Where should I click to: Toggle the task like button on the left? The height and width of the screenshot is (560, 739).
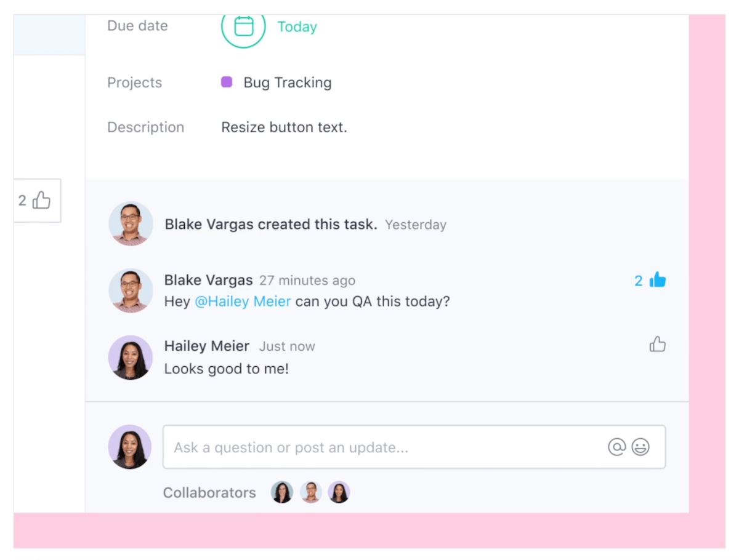pyautogui.click(x=37, y=201)
